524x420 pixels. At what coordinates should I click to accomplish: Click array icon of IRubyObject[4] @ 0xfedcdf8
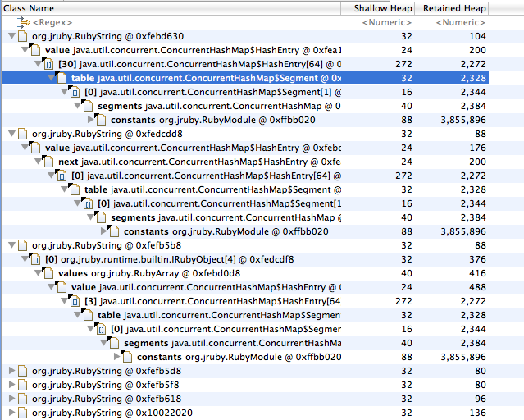tap(34, 259)
